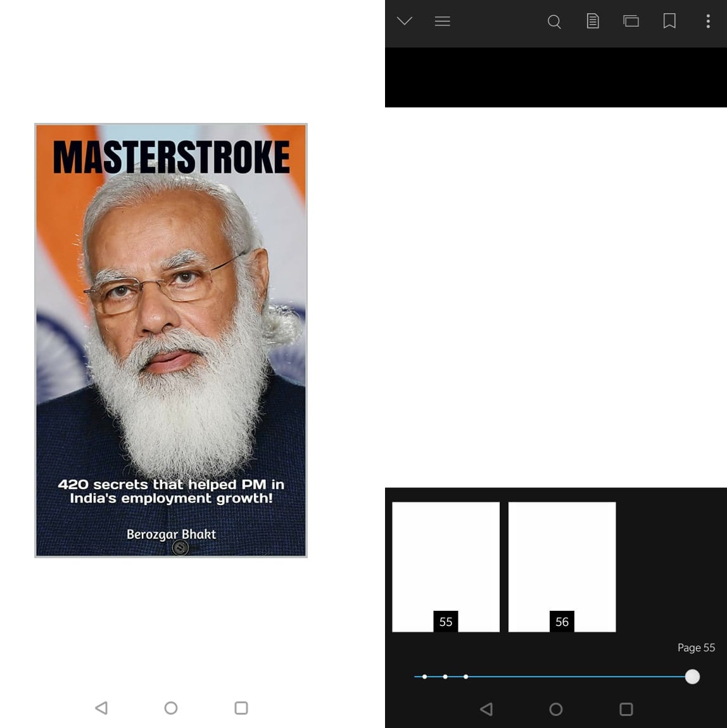
Task: Bookmark the current page
Action: 669,21
